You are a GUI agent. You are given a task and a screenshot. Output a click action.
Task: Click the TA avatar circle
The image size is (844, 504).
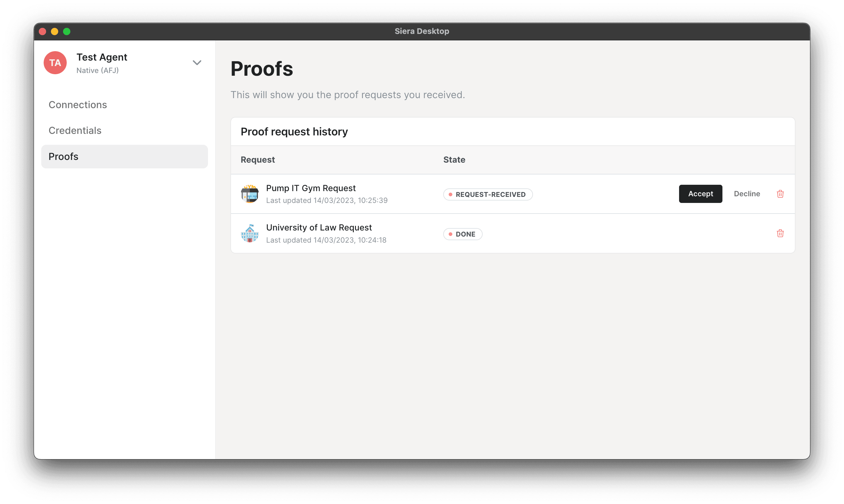click(55, 63)
